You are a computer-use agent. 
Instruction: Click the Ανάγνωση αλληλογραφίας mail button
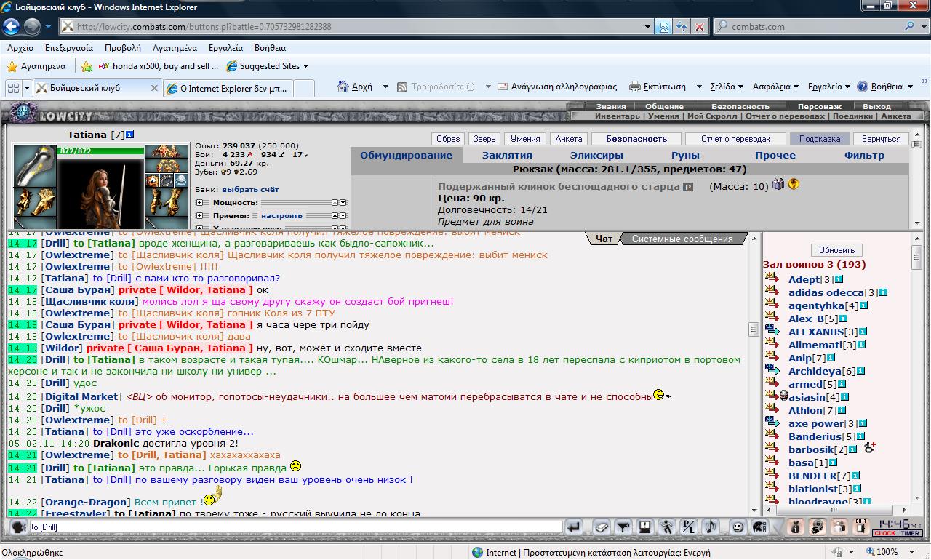[557, 87]
